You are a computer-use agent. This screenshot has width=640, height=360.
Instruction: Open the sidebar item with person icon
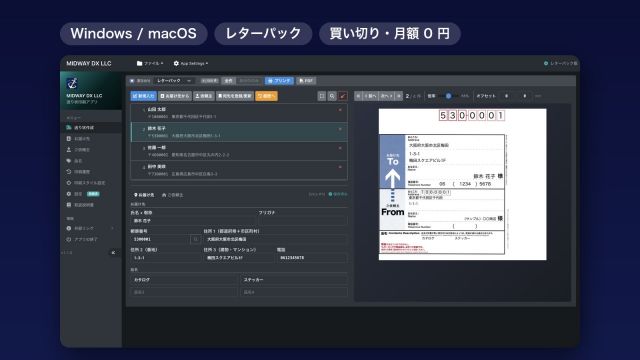coord(91,150)
